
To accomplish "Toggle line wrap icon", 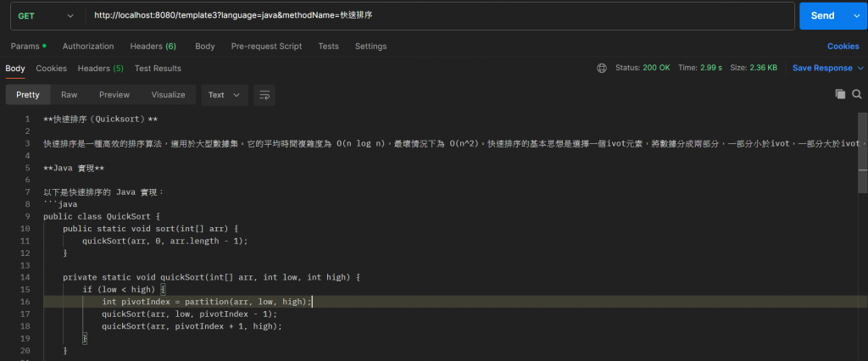I will point(264,95).
